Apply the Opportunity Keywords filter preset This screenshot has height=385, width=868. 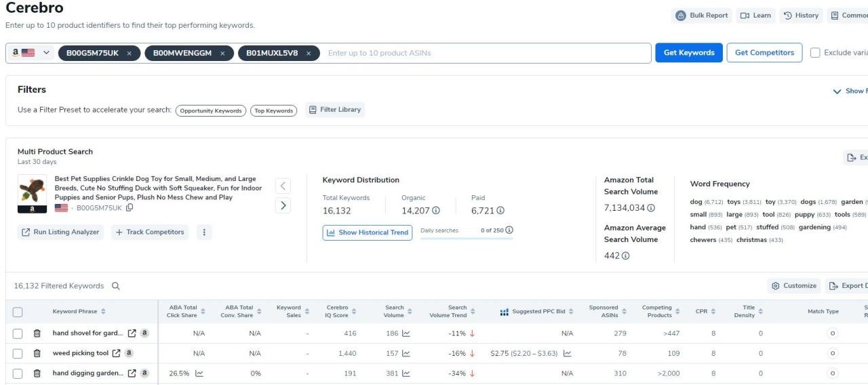point(210,110)
